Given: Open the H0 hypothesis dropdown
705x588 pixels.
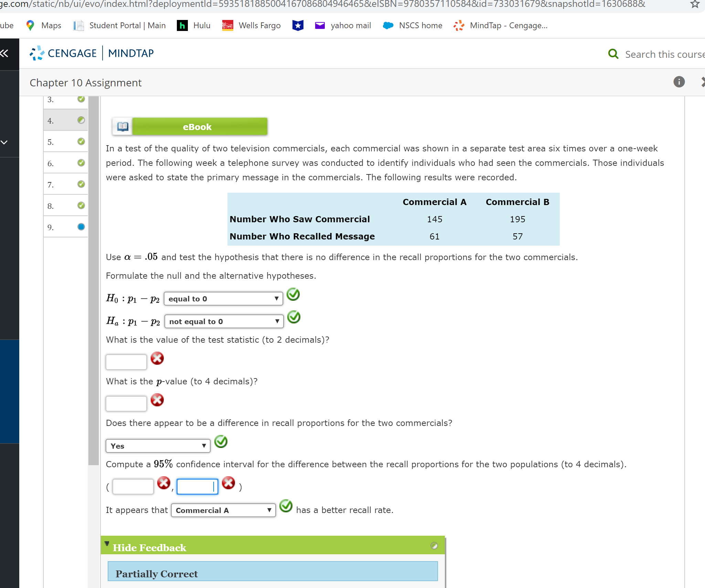Looking at the screenshot, I should click(x=223, y=299).
